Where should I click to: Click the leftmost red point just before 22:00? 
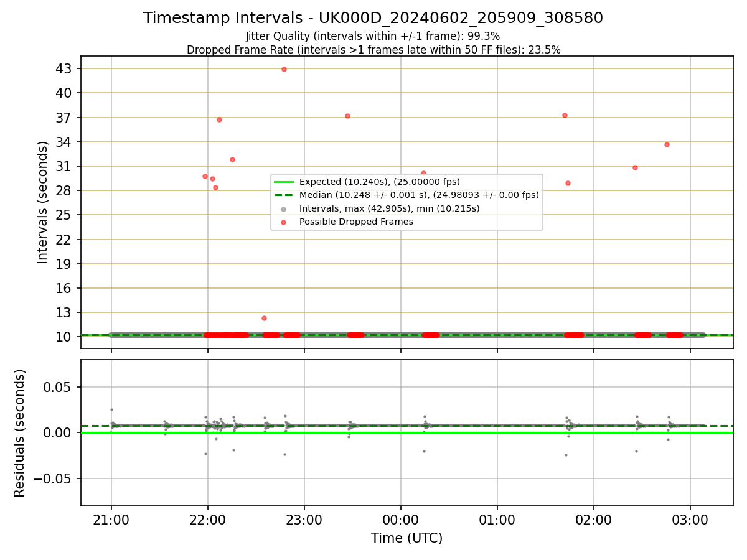pos(205,176)
